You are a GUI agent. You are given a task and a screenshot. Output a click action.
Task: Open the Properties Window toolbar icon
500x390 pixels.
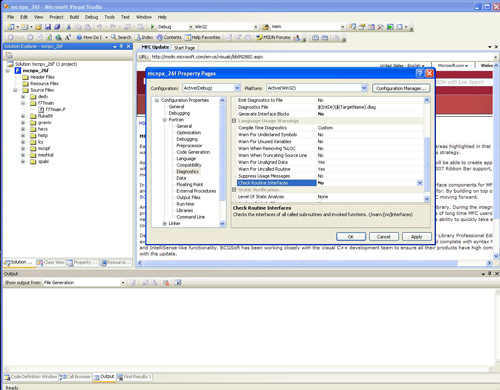click(362, 27)
